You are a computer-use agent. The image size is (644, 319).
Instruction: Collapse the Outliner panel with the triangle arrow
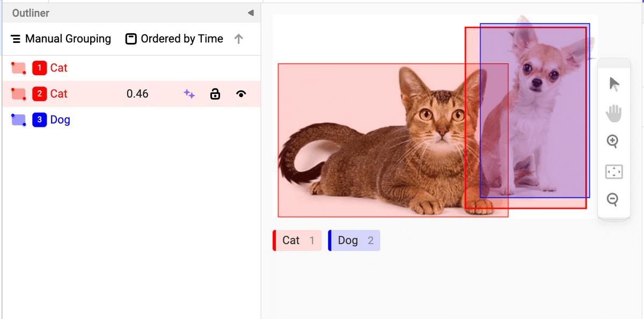(x=250, y=13)
